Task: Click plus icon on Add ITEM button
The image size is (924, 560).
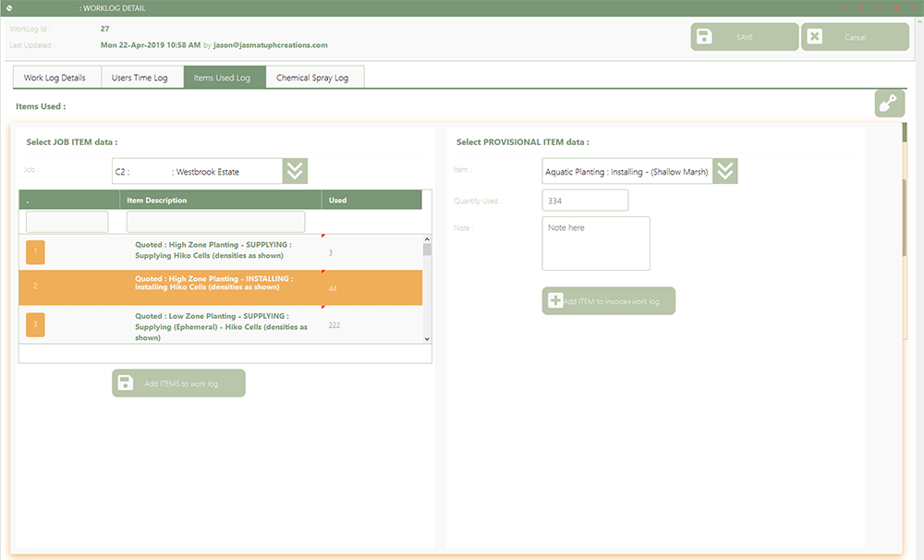Action: coord(555,300)
